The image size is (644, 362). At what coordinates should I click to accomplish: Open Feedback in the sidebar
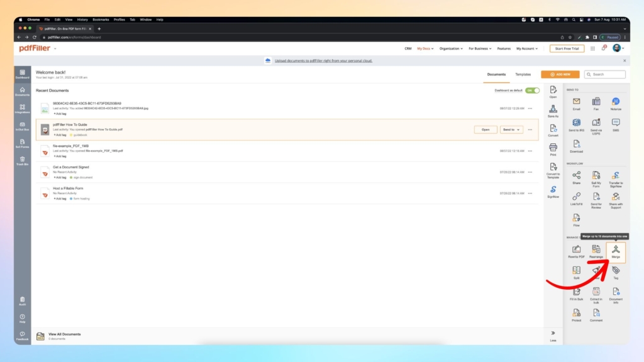coord(22,336)
